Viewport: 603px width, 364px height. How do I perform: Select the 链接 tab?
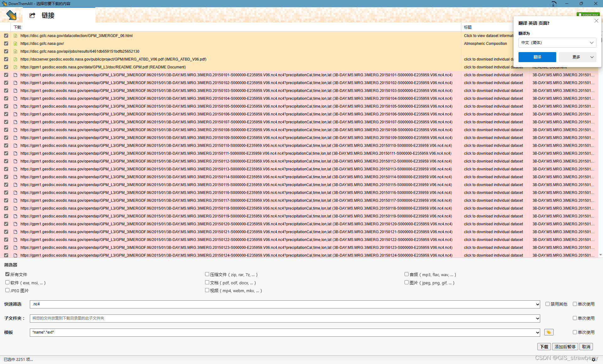tap(48, 15)
